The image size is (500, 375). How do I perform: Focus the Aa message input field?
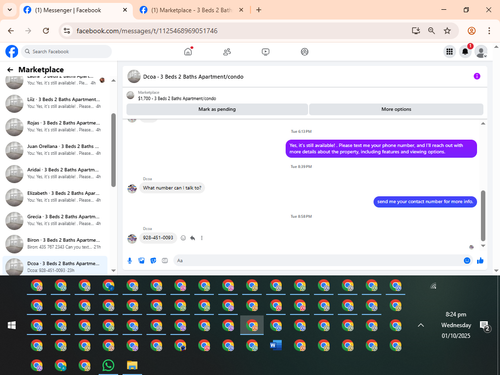tap(317, 261)
